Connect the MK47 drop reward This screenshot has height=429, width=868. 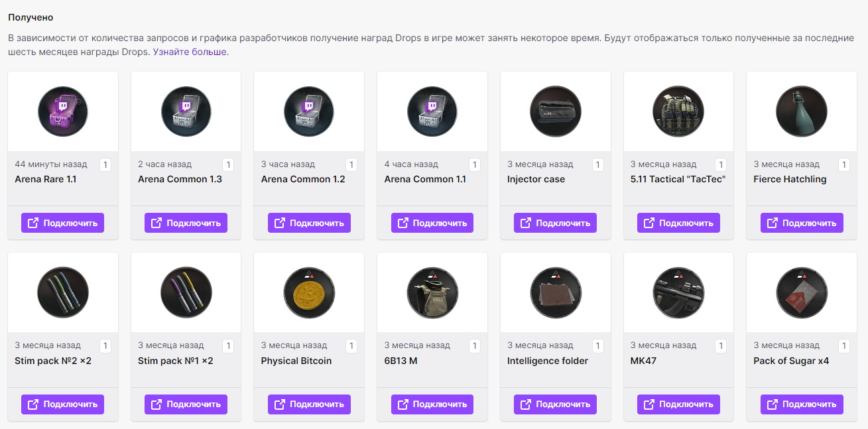point(678,404)
